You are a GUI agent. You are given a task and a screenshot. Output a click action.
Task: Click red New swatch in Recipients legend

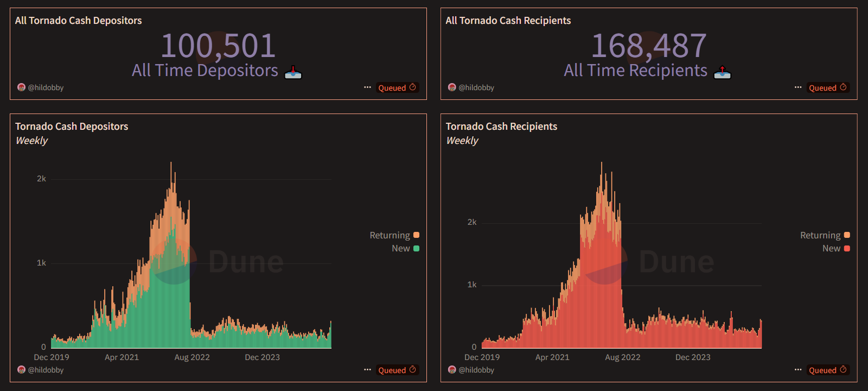pos(847,249)
